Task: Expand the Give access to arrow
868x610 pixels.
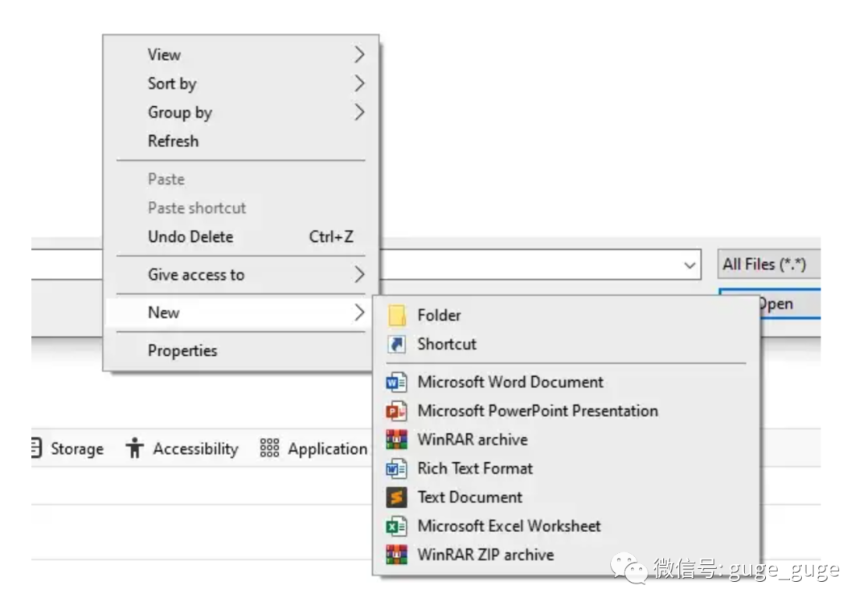Action: (x=359, y=275)
